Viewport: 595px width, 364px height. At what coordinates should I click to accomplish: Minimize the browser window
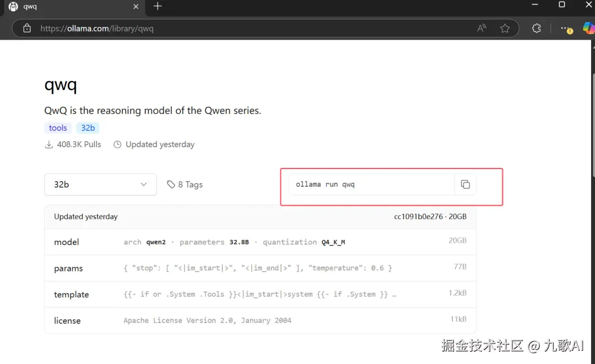[534, 4]
